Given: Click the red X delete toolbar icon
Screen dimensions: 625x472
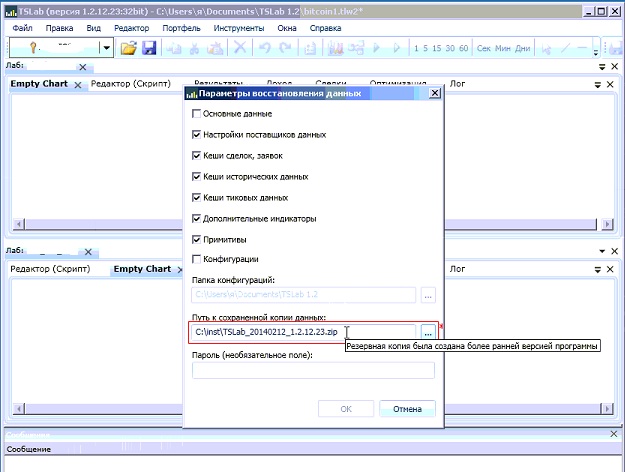Looking at the screenshot, I should point(240,48).
